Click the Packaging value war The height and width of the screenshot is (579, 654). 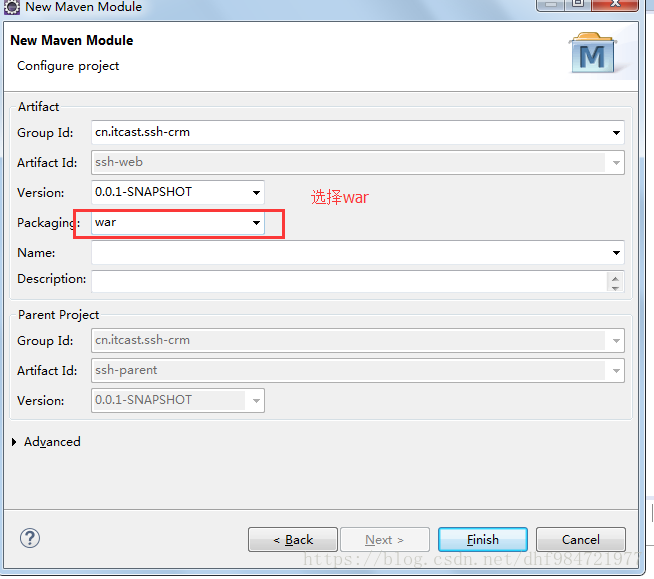click(106, 223)
